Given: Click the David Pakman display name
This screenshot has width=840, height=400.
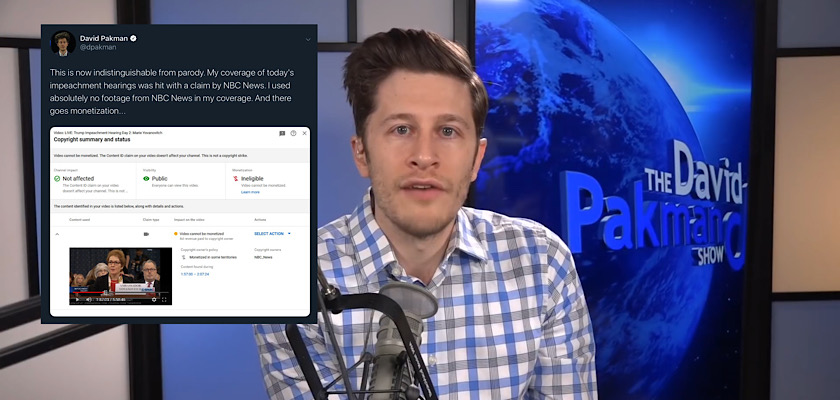Looking at the screenshot, I should (x=104, y=38).
